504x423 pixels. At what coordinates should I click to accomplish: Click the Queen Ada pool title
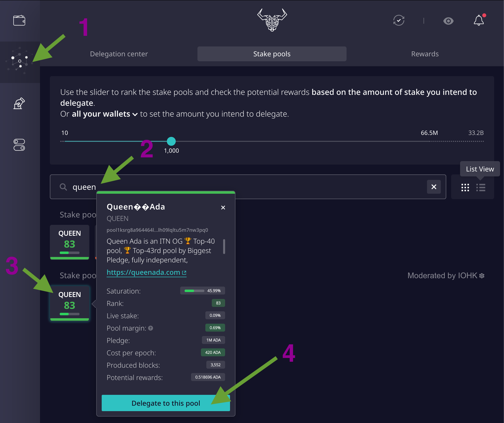point(136,207)
